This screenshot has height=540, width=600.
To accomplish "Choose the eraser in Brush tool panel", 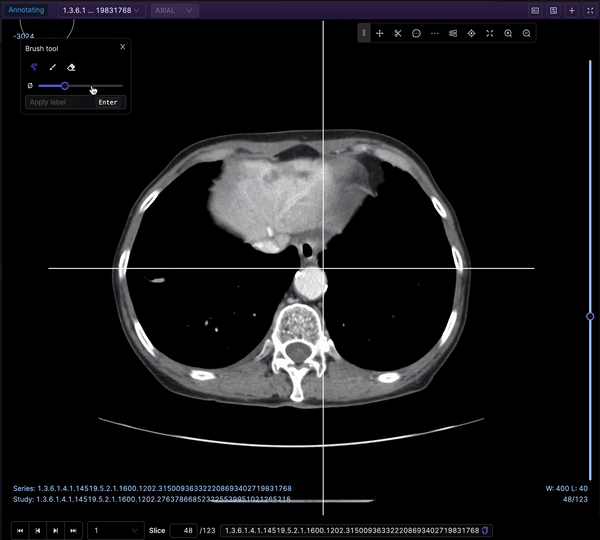I will click(x=71, y=67).
